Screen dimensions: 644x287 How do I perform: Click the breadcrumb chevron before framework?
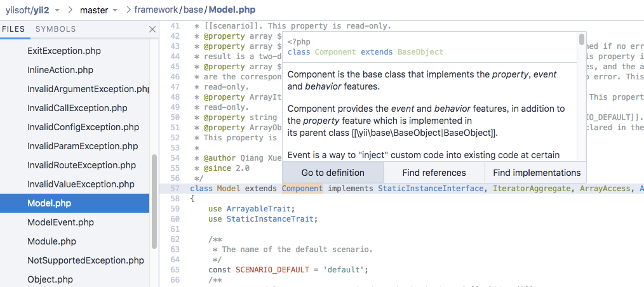129,10
